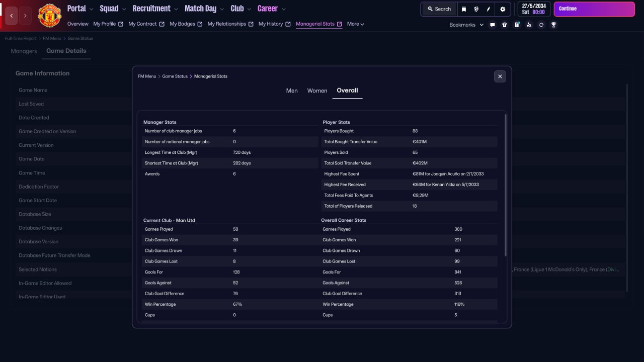644x362 pixels.
Task: Select the overall career Win Percentage 116%
Action: click(x=459, y=304)
